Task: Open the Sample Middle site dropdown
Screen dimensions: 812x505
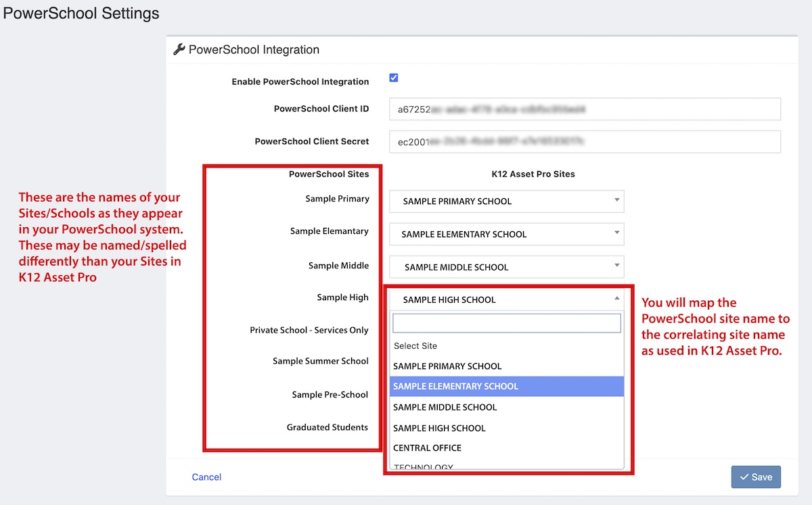Action: [506, 267]
